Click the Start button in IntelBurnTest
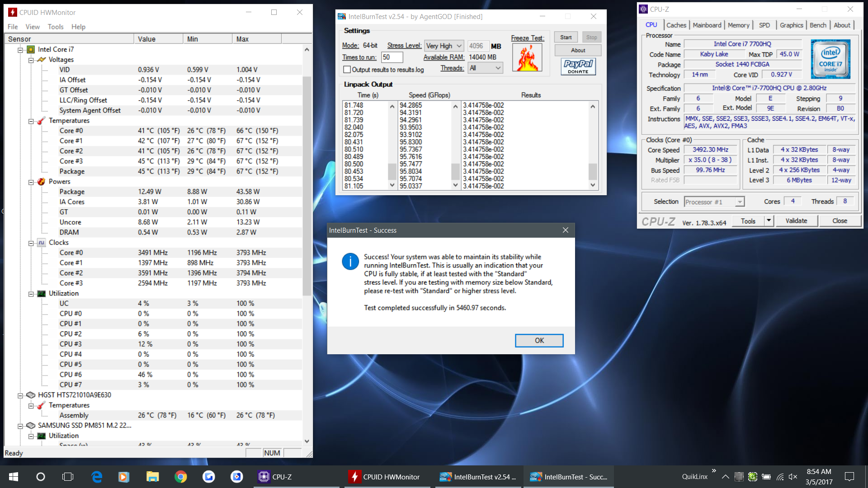Screen dimensions: 868x488 click(x=566, y=38)
